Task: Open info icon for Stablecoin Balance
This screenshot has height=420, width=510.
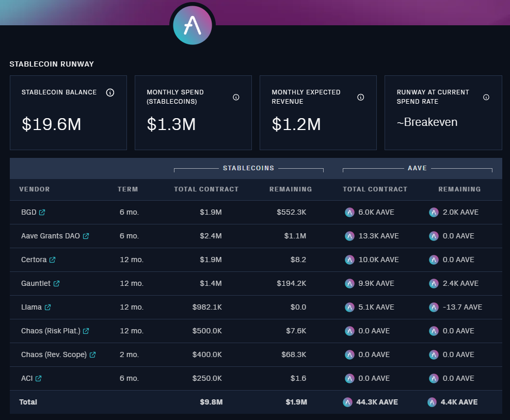Action: pos(110,93)
